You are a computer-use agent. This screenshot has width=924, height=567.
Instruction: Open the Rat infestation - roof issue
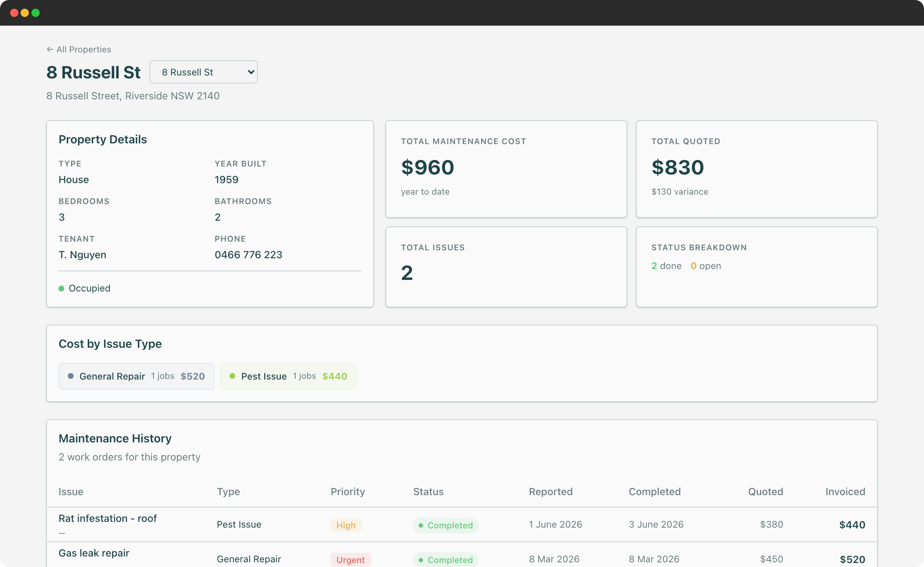tap(108, 518)
